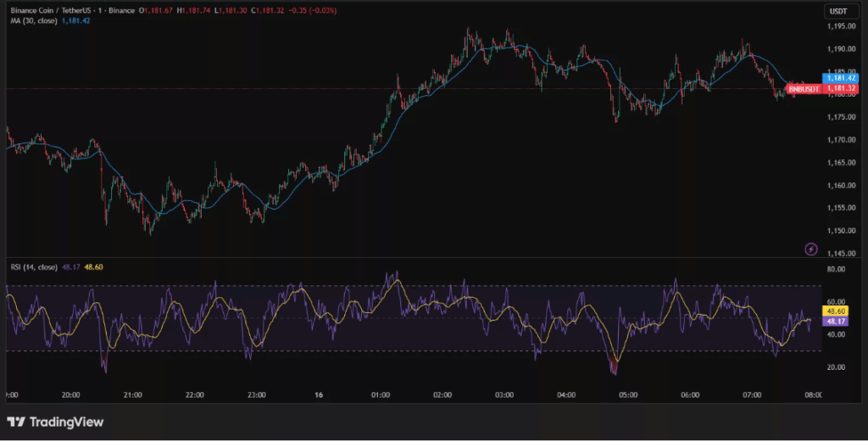868x442 pixels.
Task: Click the yellow 48.60 RSI value tag
Action: click(836, 312)
